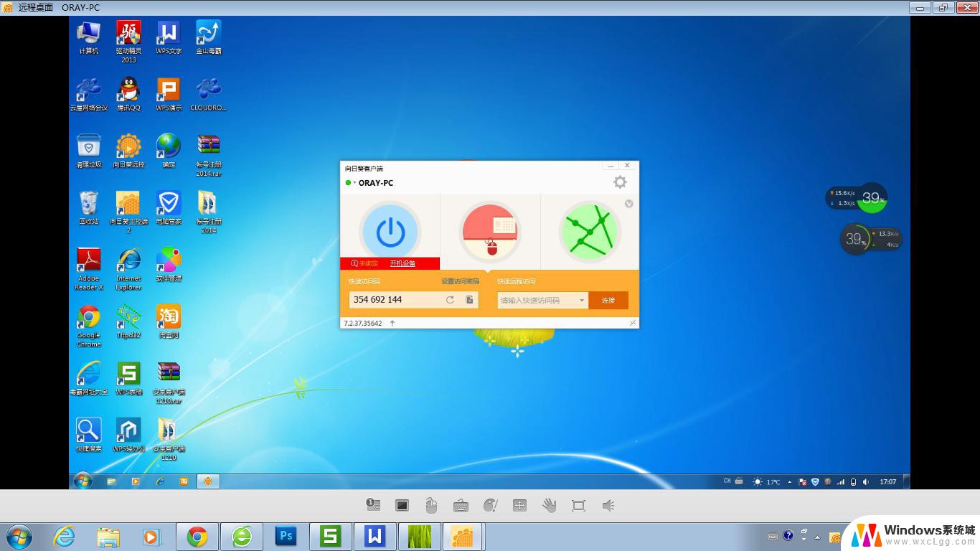
Task: Click the pointer-mouse icon in remote toolbar
Action: coord(491,505)
